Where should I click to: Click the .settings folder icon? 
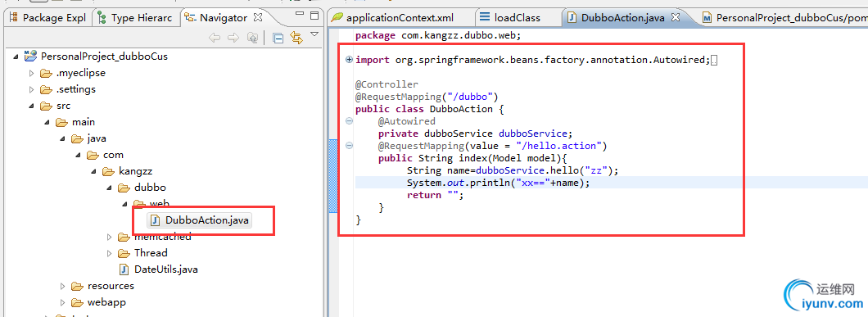coord(46,89)
